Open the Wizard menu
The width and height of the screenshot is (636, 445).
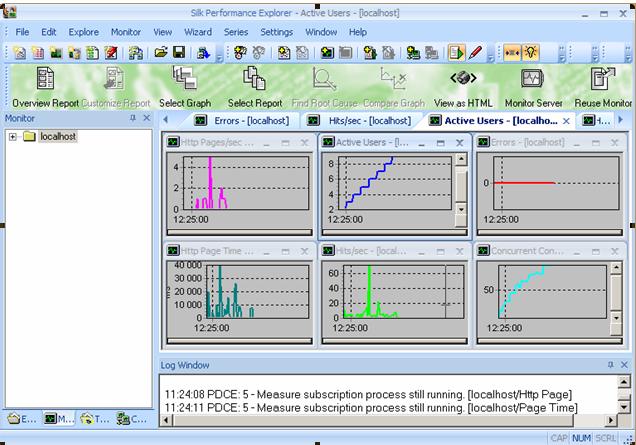[198, 32]
